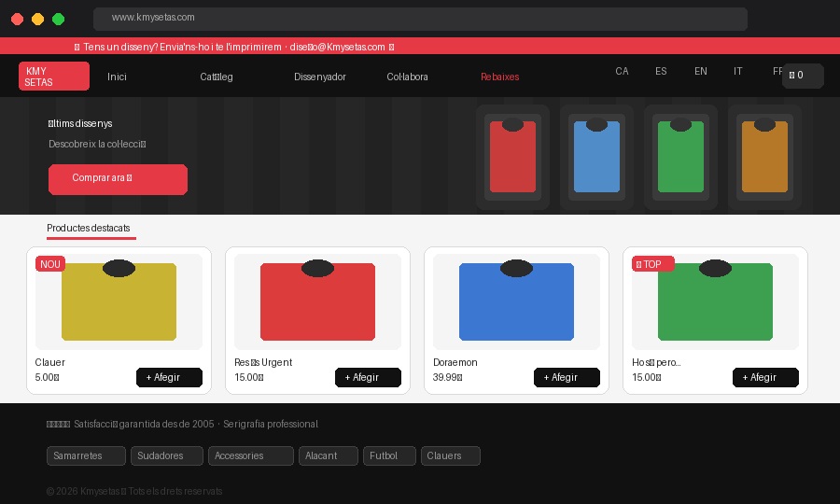The image size is (840, 504).
Task: Click the 39.99 price on Doraemon
Action: tap(447, 378)
